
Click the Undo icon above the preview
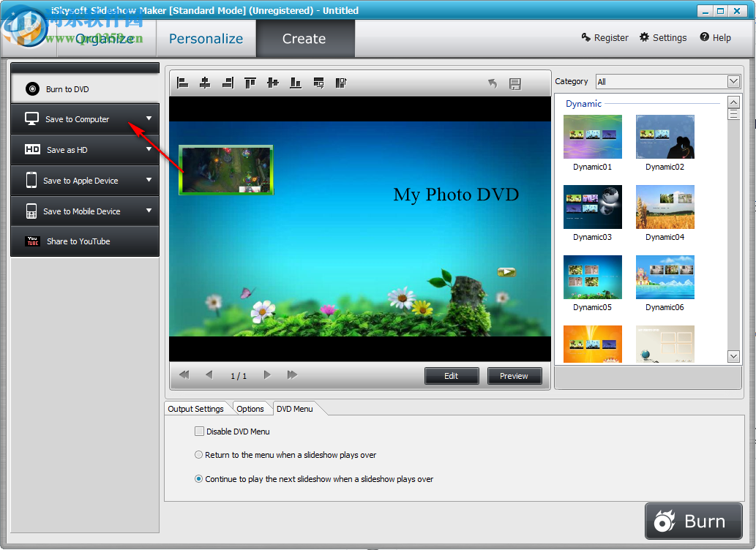pos(493,83)
